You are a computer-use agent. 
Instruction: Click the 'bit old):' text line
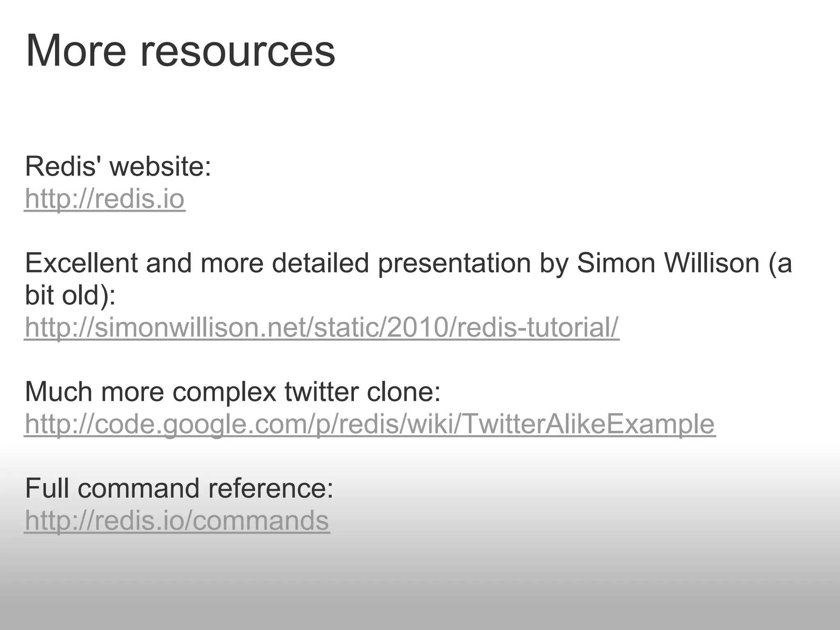71,296
